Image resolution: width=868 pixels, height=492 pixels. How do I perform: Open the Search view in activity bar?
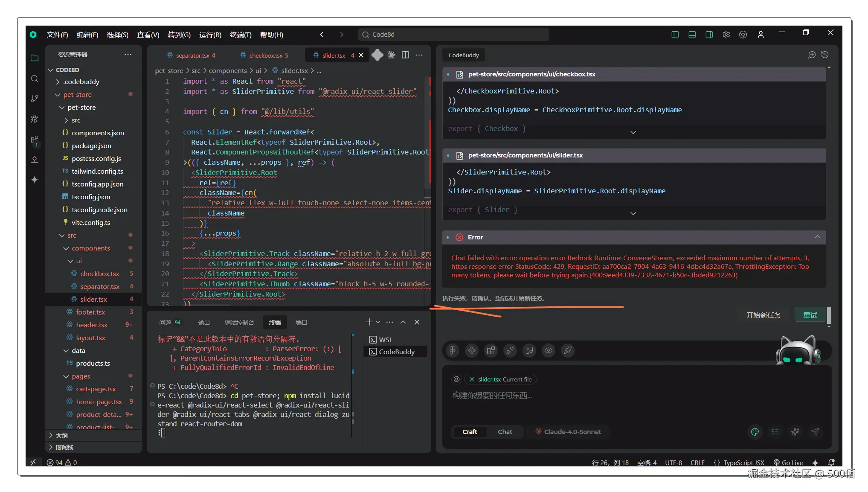click(x=35, y=79)
